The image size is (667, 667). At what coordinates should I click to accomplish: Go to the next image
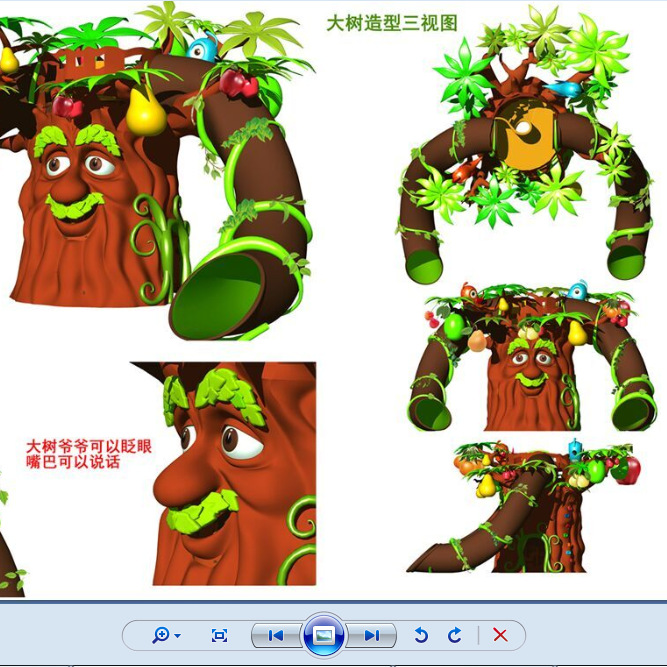click(371, 636)
